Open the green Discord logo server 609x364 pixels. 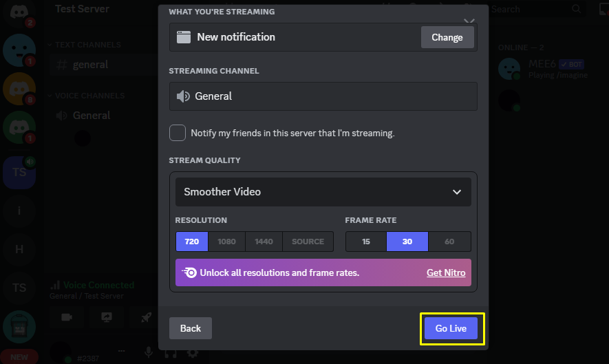(x=19, y=127)
